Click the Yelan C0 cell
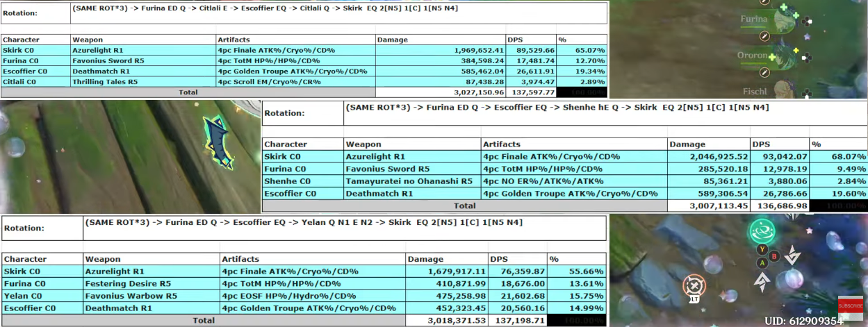This screenshot has height=327, width=868. (x=42, y=296)
